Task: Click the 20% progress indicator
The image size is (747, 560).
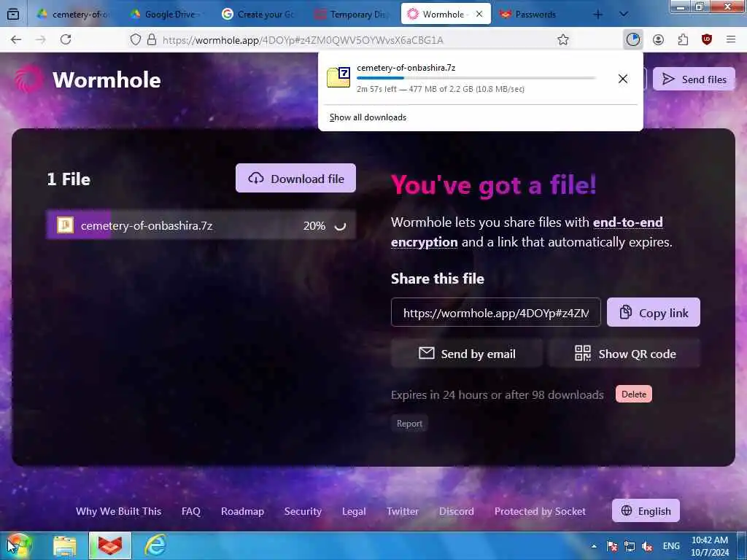Action: point(314,226)
